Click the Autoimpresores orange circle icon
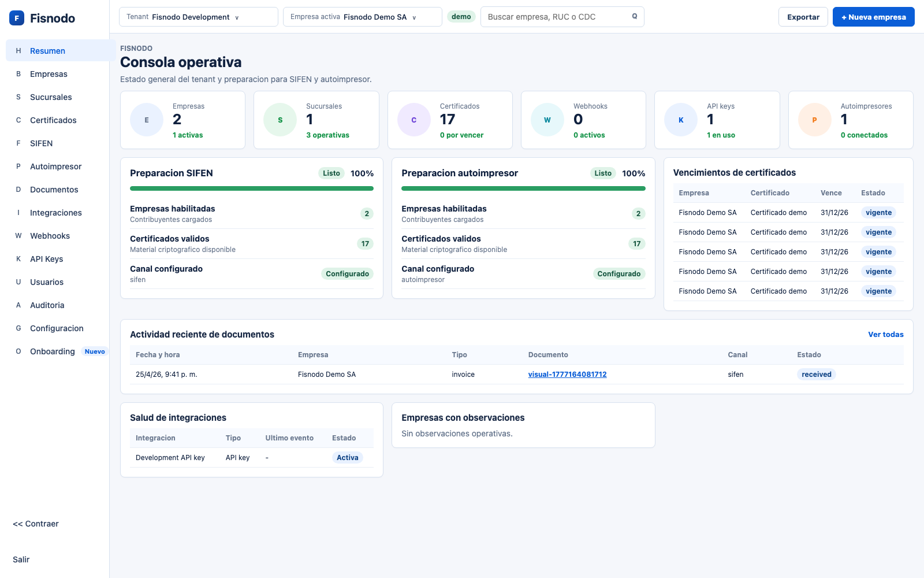The width and height of the screenshot is (924, 578). point(814,120)
